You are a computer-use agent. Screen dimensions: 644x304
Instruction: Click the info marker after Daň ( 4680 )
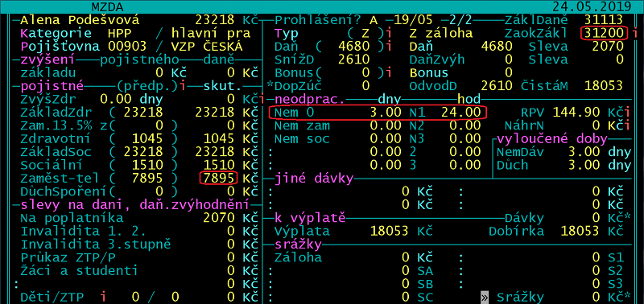pos(387,46)
